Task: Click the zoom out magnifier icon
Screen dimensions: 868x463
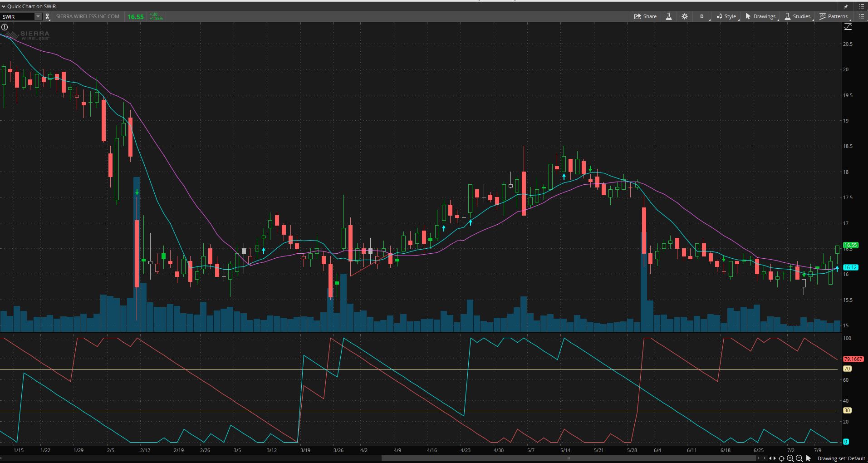Action: click(x=799, y=458)
